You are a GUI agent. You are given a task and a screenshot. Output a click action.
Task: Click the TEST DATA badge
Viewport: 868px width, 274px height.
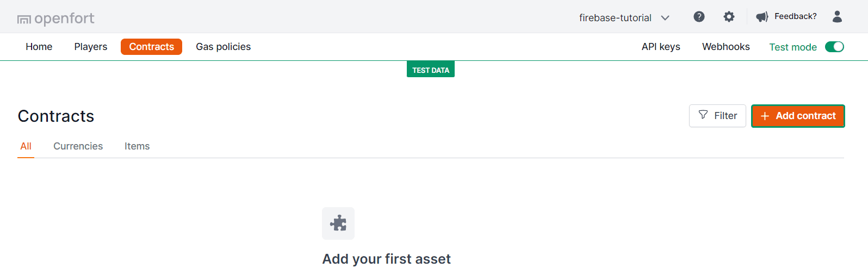coord(431,70)
